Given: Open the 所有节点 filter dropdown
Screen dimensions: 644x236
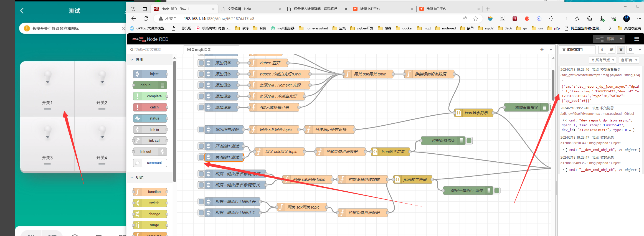Looking at the screenshot, I should click(602, 60).
